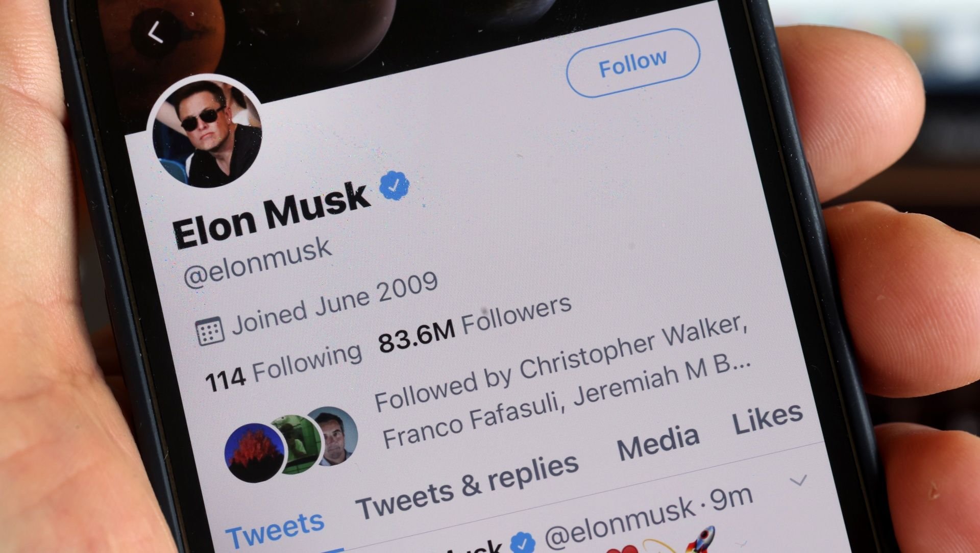Tap the calendar icon beside Joined June 2009
Image resolution: width=980 pixels, height=553 pixels.
click(210, 331)
